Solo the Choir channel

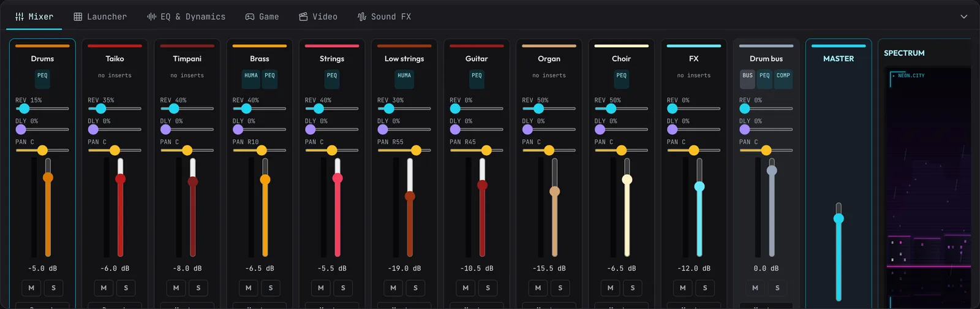633,288
